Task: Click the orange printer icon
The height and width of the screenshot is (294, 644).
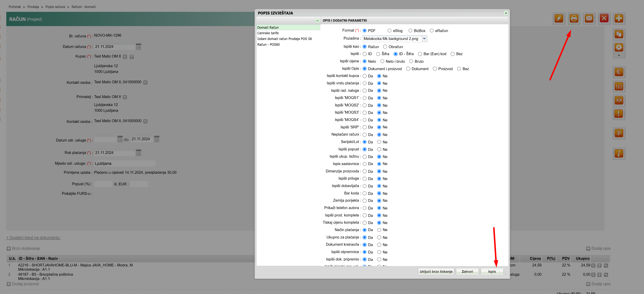Action: click(574, 19)
